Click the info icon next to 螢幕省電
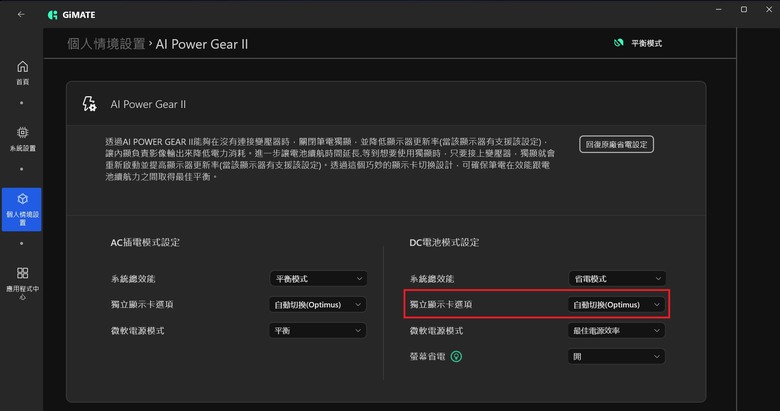780x411 pixels. [456, 356]
